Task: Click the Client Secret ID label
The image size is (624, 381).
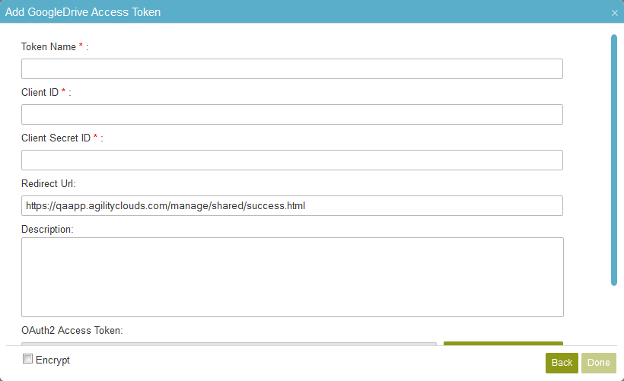Action: (56, 138)
